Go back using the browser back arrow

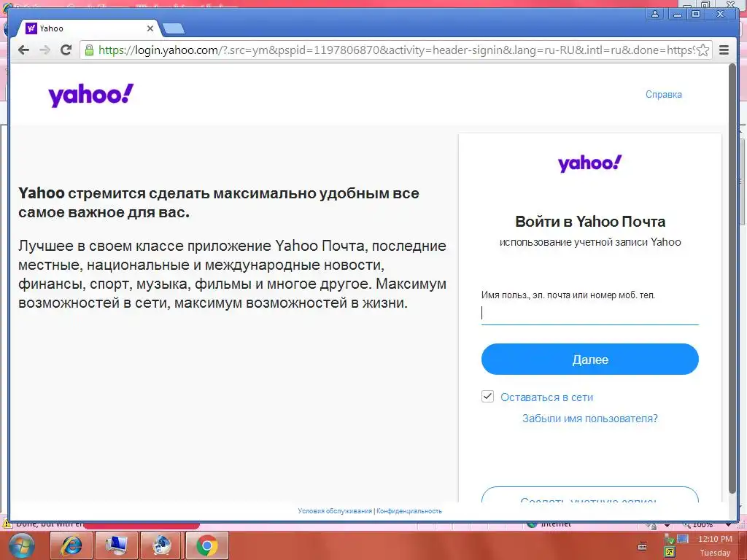click(23, 50)
